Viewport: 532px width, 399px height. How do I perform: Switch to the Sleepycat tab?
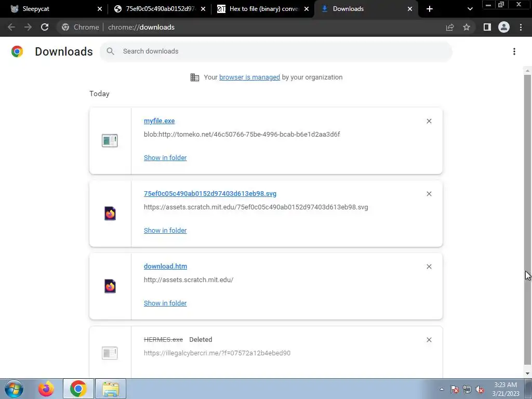pos(56,9)
